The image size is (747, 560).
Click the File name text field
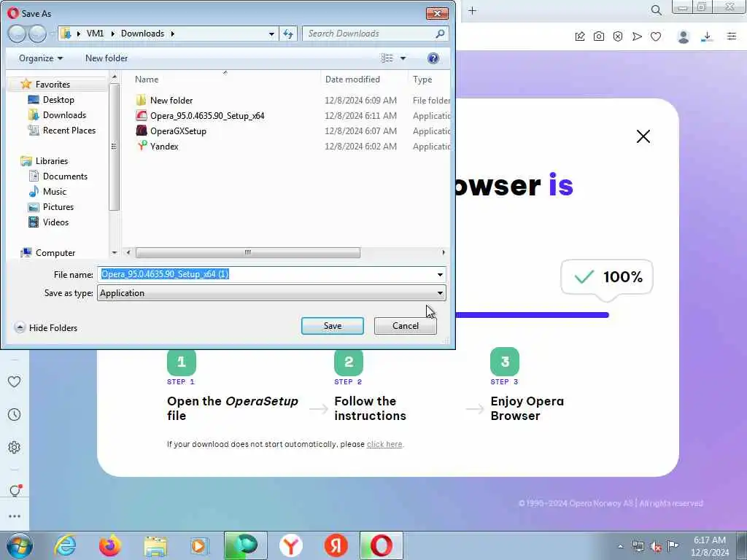[267, 274]
